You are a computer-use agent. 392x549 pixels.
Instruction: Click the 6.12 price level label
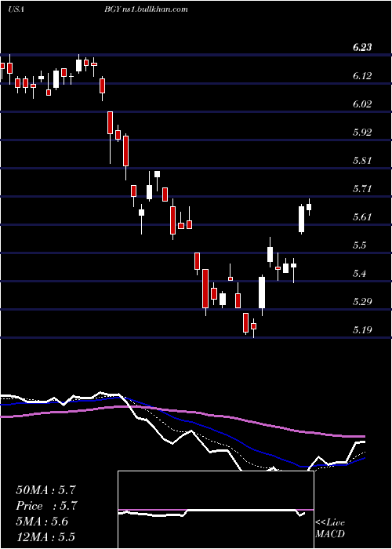(x=362, y=76)
